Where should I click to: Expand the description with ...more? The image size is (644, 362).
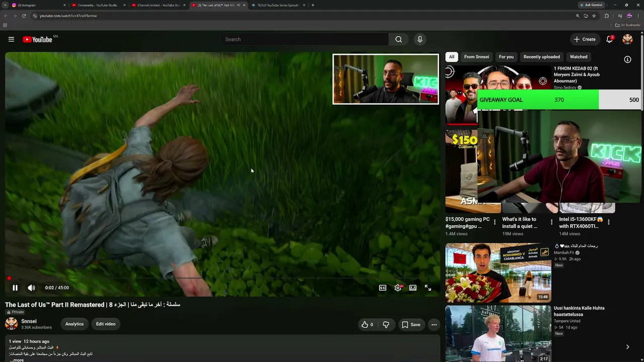(x=17, y=359)
